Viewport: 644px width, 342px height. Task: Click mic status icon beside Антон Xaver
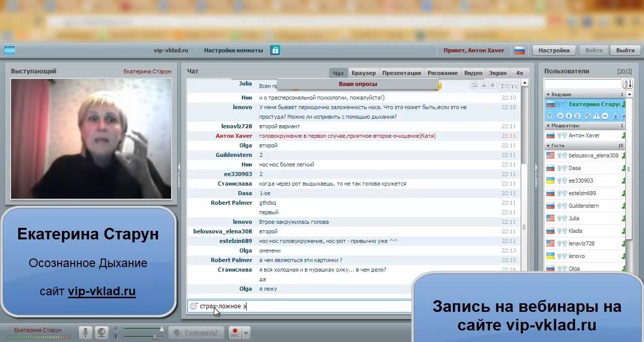point(559,135)
